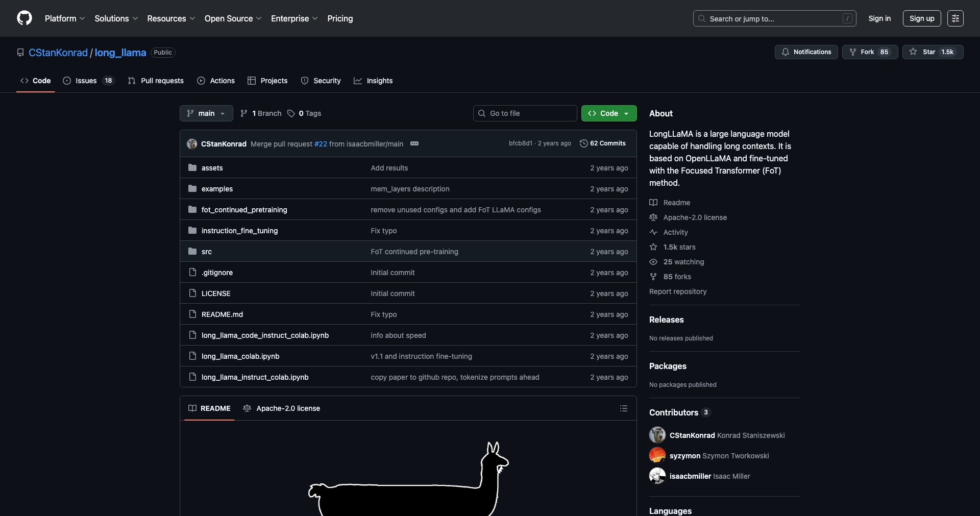Click the 'FoT continued pre-training' commit message
Image resolution: width=980 pixels, height=516 pixels.
(414, 252)
